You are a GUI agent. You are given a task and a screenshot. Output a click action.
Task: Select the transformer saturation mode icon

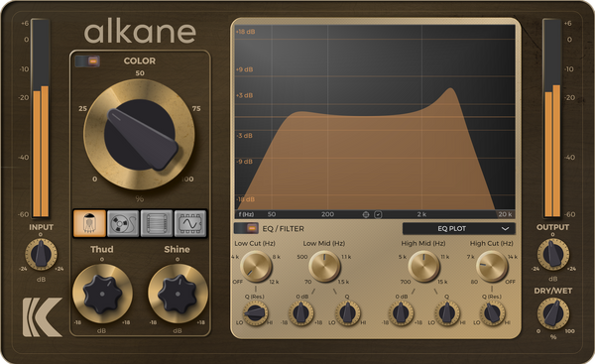pos(157,223)
